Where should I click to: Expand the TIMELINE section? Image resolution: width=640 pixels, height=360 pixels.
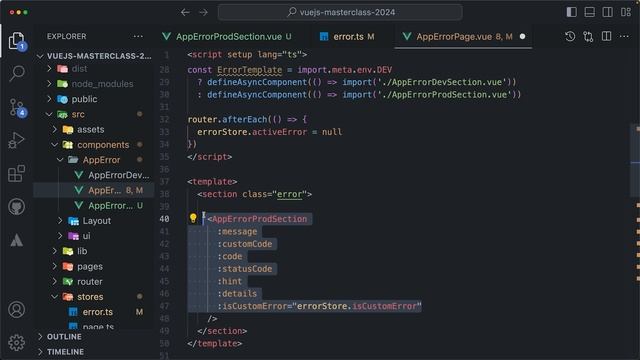point(94,352)
